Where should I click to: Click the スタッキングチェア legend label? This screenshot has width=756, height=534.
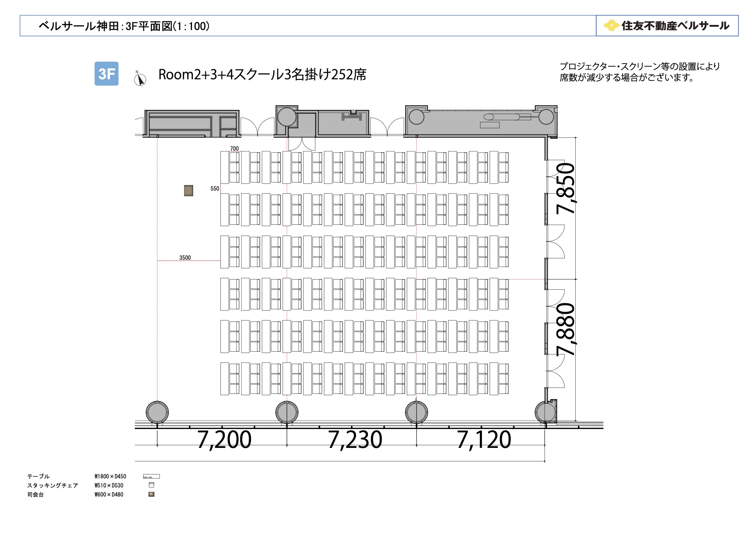pos(53,485)
